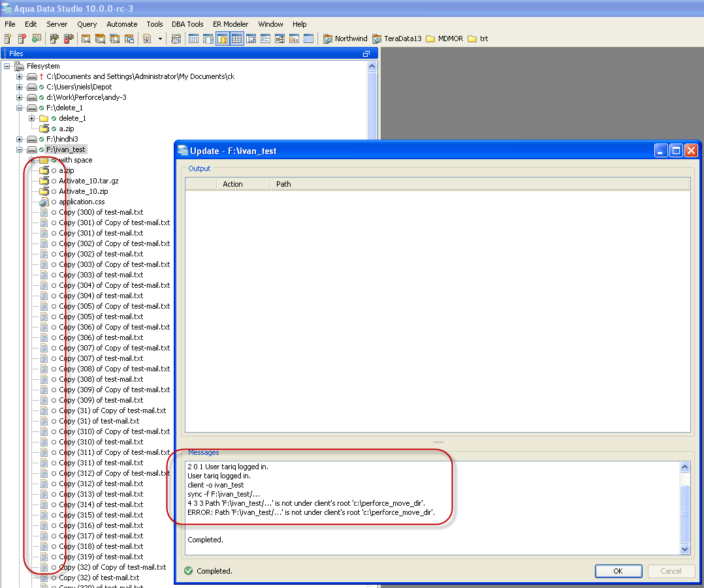The height and width of the screenshot is (588, 704).
Task: Maximize the Files panel via its restore icon
Action: [366, 54]
